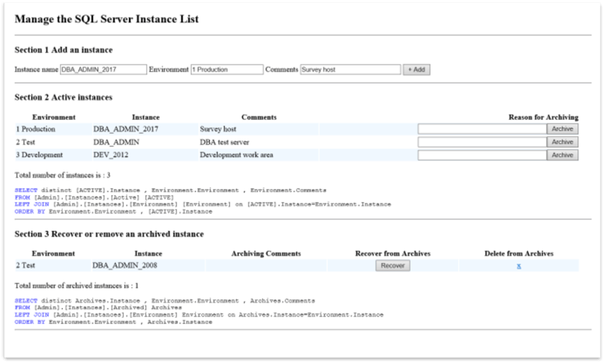Click the 'Reason for Archiving' column header
This screenshot has width=604, height=364.
coord(543,117)
